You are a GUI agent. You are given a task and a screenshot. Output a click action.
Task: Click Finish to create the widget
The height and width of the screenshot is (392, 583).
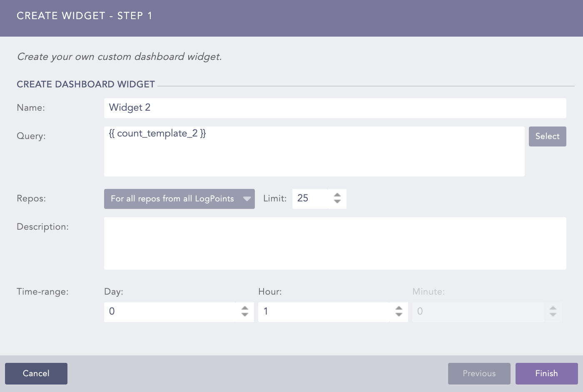point(546,373)
